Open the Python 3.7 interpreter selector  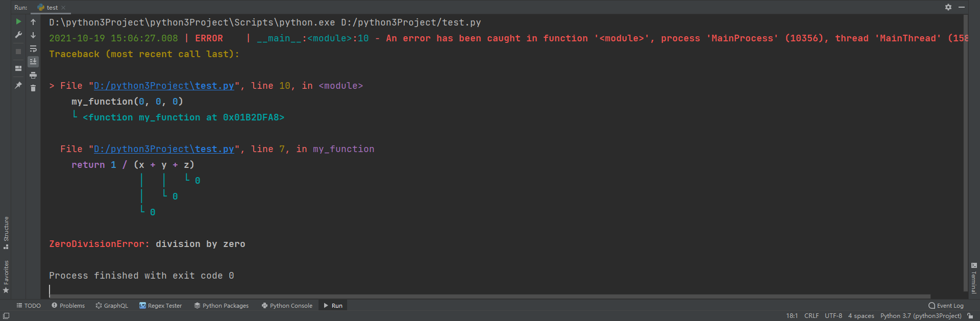coord(920,316)
